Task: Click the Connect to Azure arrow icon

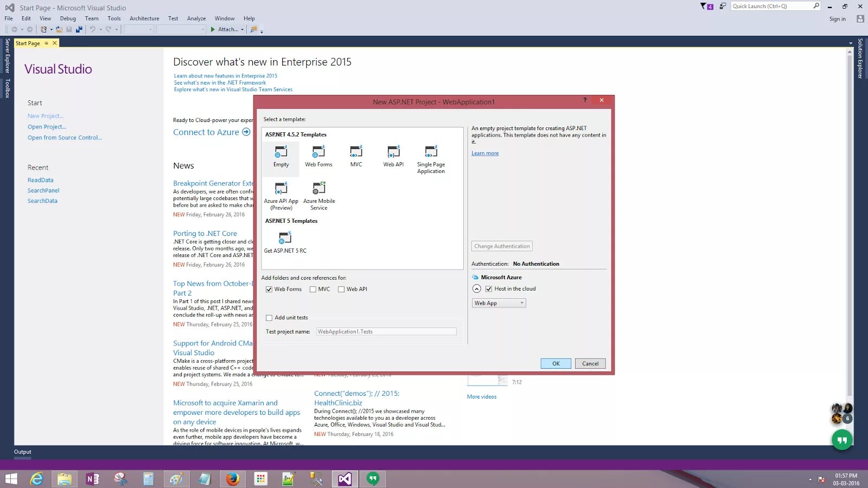Action: coord(246,132)
